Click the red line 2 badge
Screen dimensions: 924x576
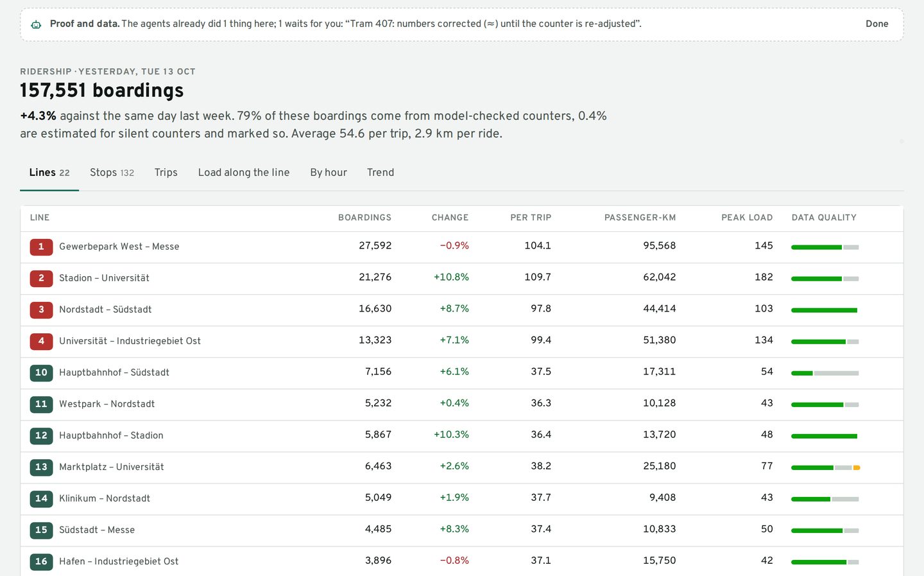(41, 278)
